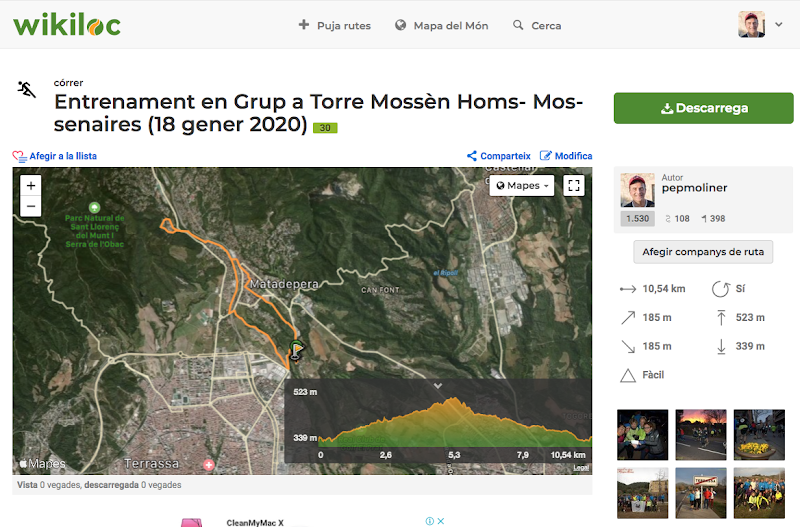Zoom out on the map

(31, 207)
